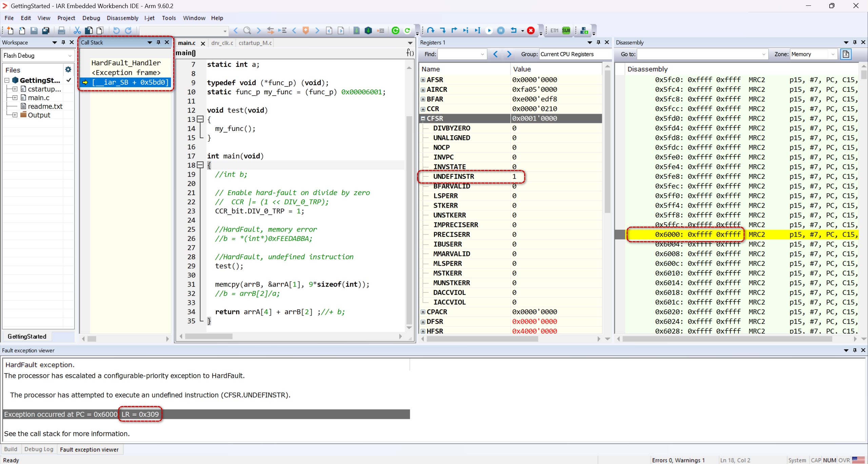868x464 pixels.
Task: Click the Save icon in the toolbar
Action: [x=34, y=31]
